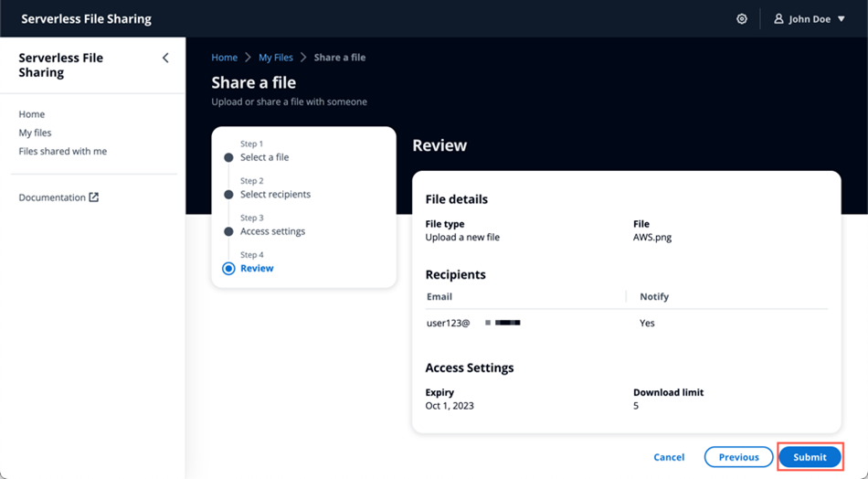868x479 pixels.
Task: Go to My files in sidebar
Action: pyautogui.click(x=35, y=133)
